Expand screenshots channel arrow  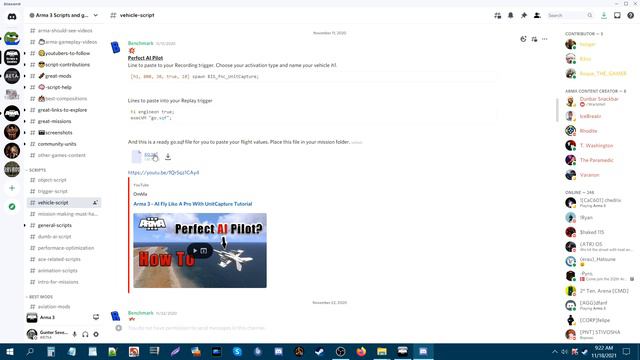click(25, 133)
